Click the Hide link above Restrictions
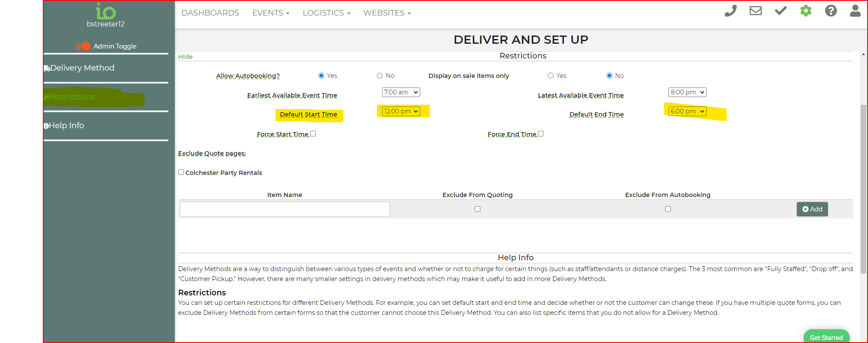Screen dimensions: 868x343 185,57
